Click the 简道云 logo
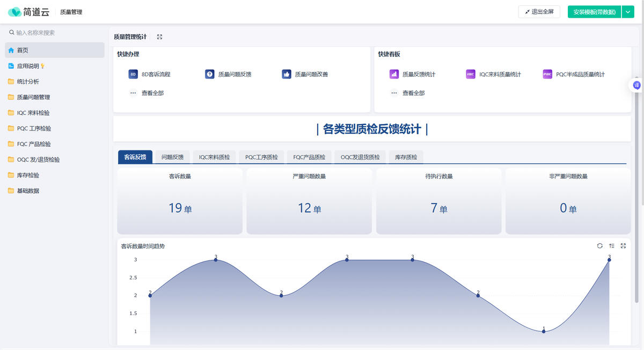 click(x=30, y=12)
